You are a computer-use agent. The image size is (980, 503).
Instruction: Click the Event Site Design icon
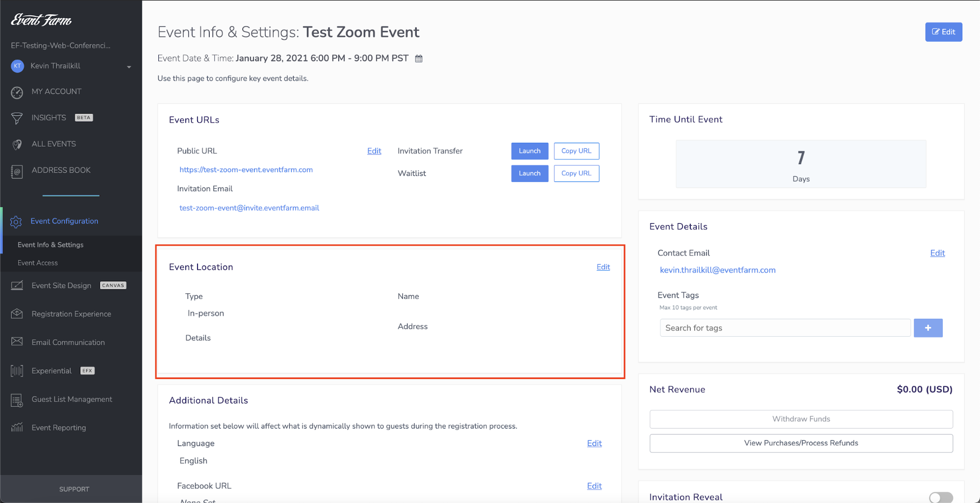pos(17,285)
